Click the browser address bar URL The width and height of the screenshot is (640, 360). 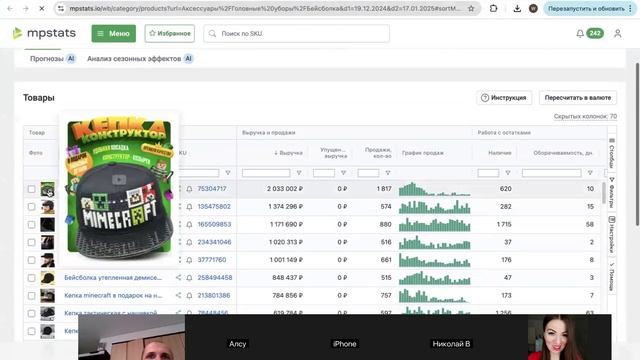point(264,8)
